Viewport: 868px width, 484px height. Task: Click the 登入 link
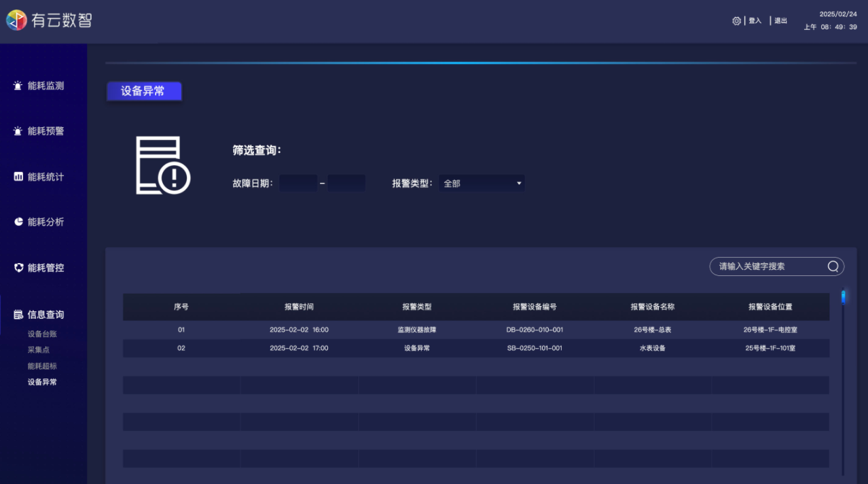point(755,21)
